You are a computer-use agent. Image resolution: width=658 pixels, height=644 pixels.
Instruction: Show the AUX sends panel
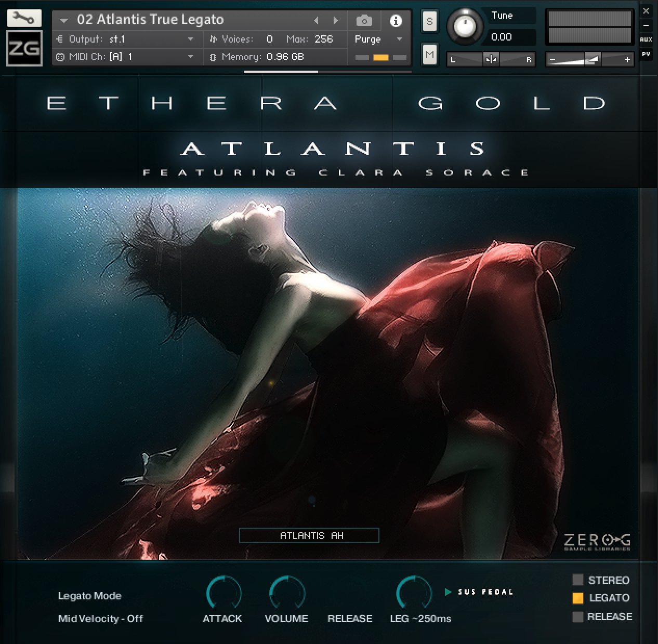[646, 39]
